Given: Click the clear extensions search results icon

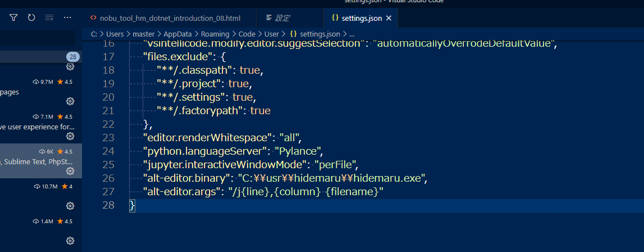Looking at the screenshot, I should pyautogui.click(x=49, y=18).
